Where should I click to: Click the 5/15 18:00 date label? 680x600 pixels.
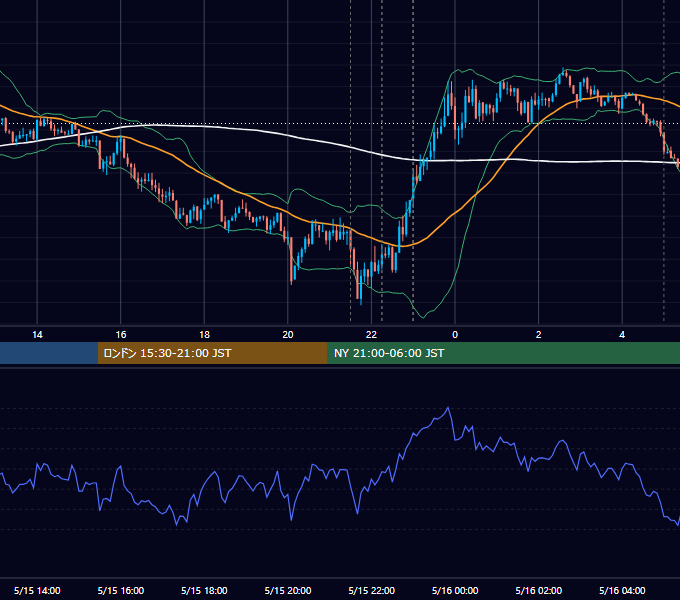pos(204,590)
